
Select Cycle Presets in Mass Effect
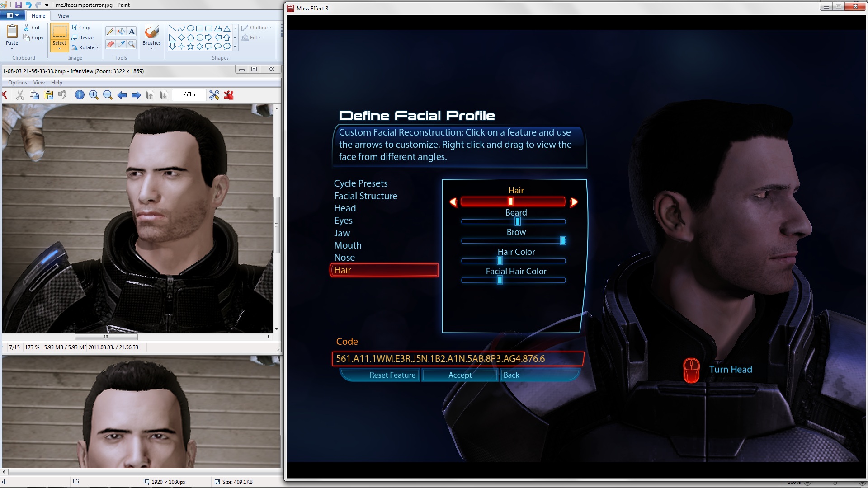click(x=361, y=183)
